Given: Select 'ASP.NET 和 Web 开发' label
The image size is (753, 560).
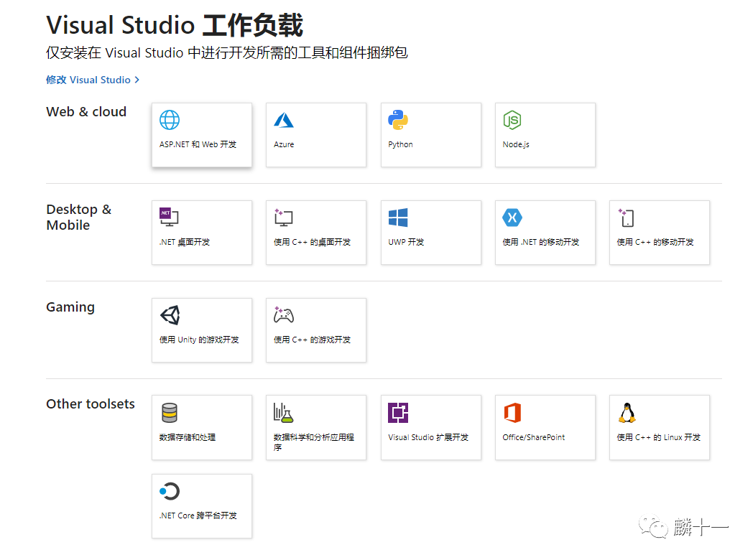Looking at the screenshot, I should click(198, 144).
